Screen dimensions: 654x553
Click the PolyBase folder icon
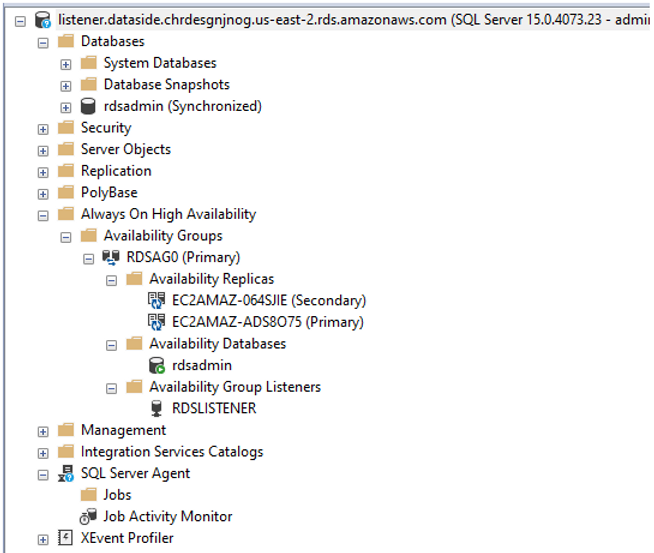66,192
